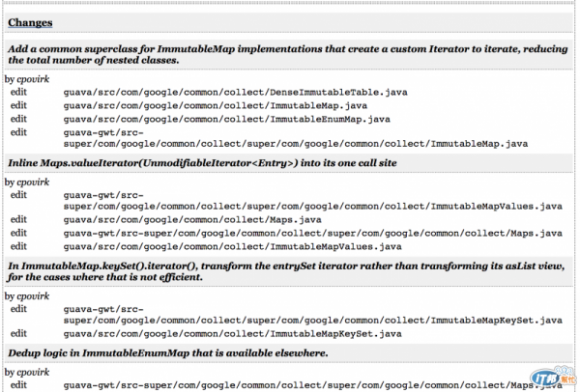Click author cpovirk under keySet iterator commit
580x392 pixels.
point(33,296)
